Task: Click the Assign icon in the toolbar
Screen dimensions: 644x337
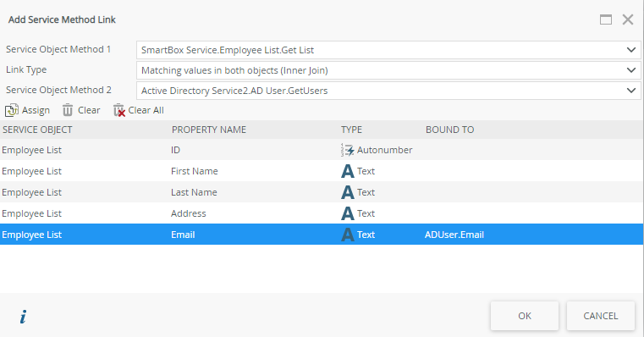Action: pyautogui.click(x=12, y=110)
